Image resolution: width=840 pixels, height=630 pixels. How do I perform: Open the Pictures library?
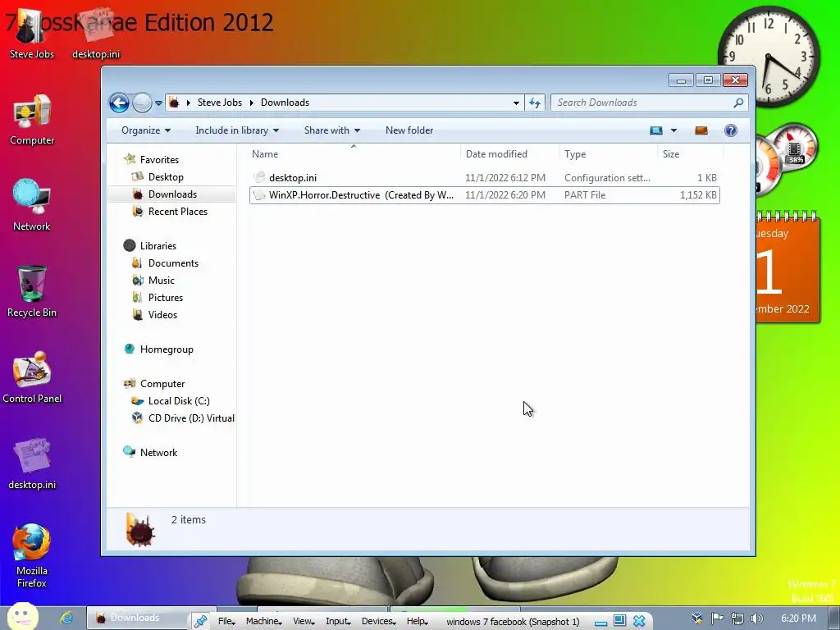pos(166,297)
